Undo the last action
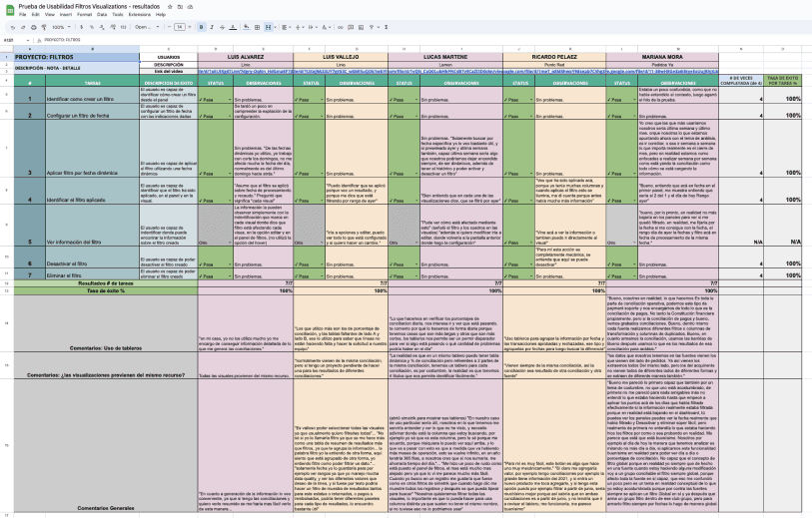812x518 pixels. tap(12, 27)
